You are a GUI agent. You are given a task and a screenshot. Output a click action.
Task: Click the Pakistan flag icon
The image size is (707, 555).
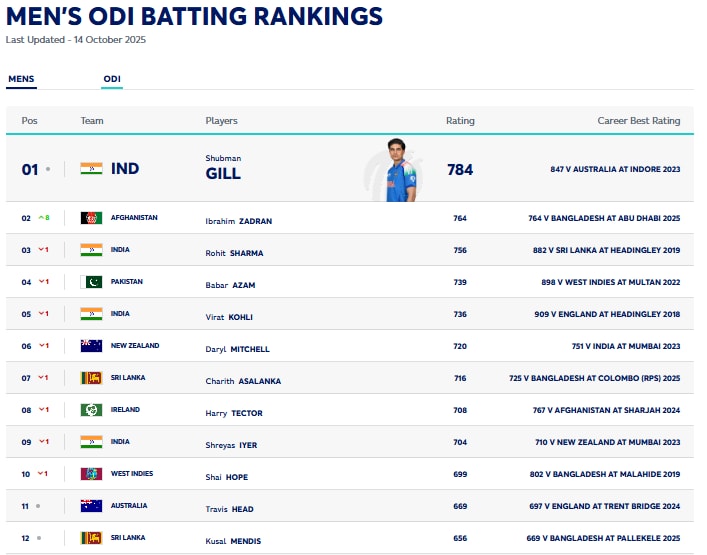pos(91,282)
